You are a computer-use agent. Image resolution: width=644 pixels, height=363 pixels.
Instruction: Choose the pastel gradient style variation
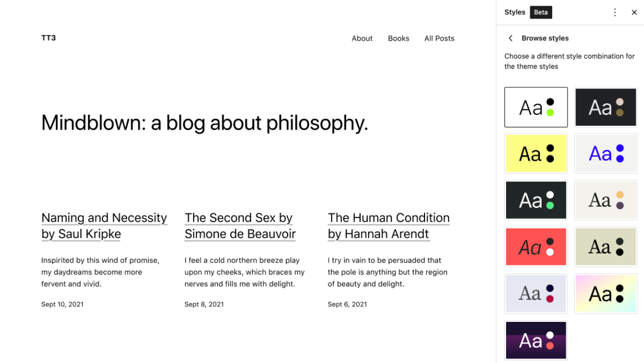(x=606, y=294)
